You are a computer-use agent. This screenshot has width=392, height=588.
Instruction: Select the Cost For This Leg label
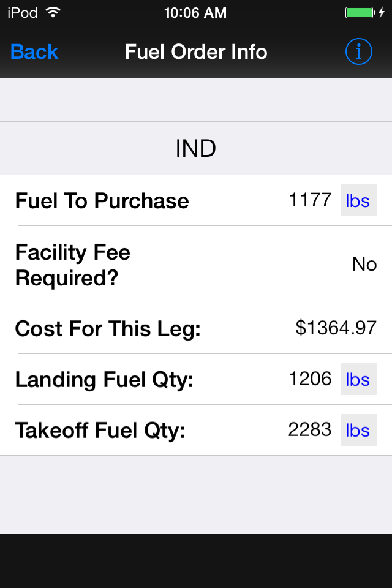click(108, 329)
